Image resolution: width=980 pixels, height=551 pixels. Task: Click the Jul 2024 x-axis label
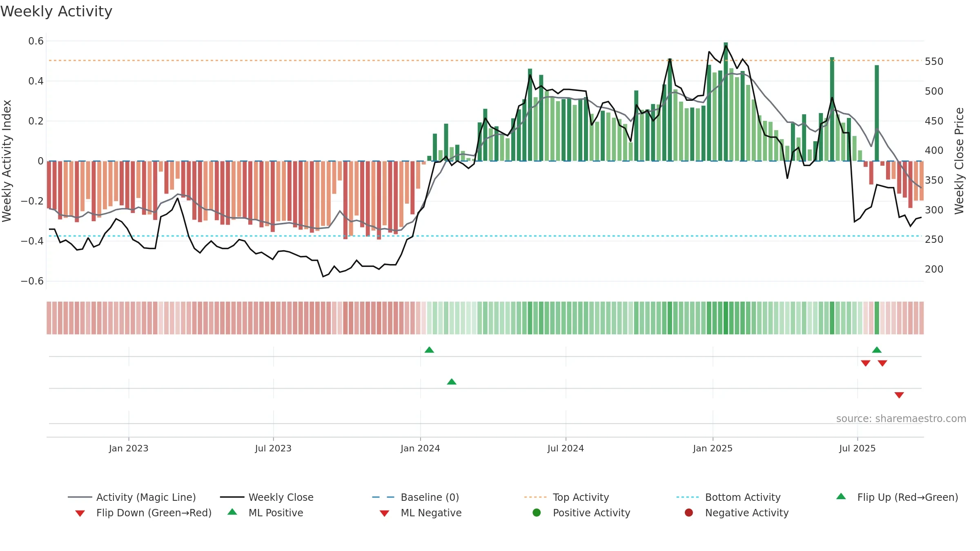coord(566,448)
